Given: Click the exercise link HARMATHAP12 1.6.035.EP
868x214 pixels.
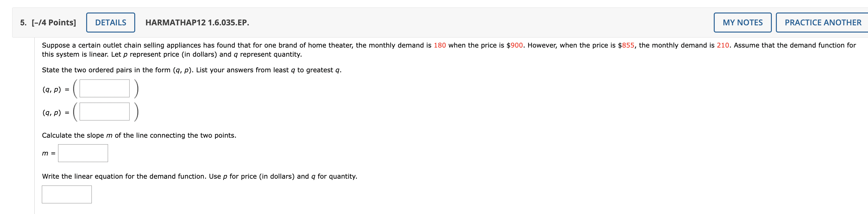Looking at the screenshot, I should pos(197,23).
